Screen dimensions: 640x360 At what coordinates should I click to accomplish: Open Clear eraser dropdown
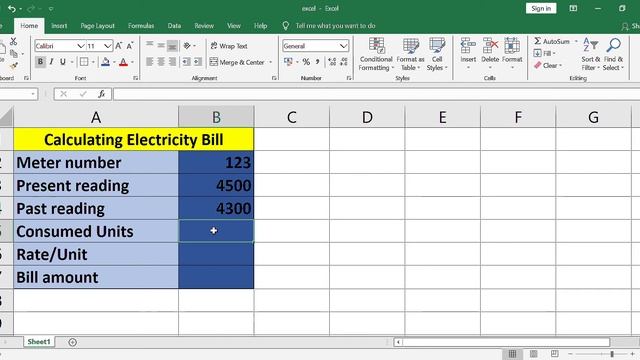[548, 65]
